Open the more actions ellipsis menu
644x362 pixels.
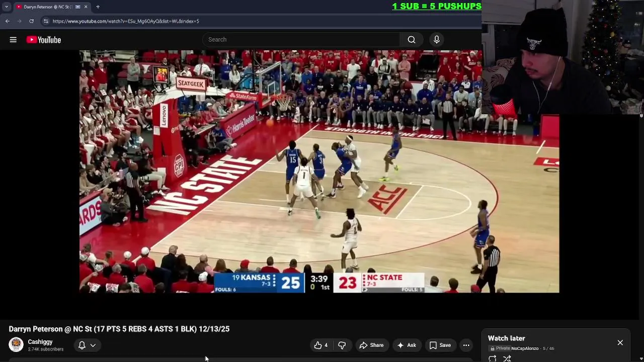coord(466,345)
